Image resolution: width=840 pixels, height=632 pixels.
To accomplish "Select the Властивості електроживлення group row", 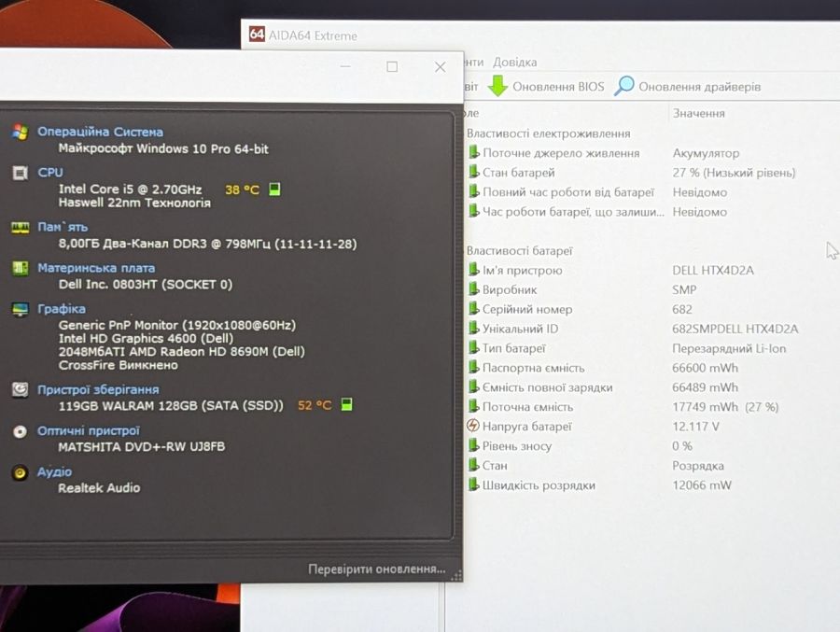I will pyautogui.click(x=548, y=133).
